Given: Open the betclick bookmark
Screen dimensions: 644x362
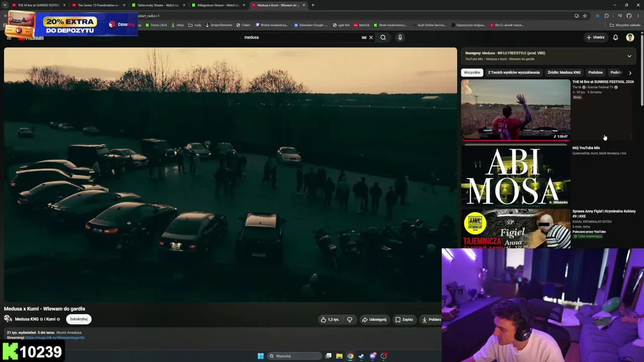Looking at the screenshot, I should click(x=362, y=25).
